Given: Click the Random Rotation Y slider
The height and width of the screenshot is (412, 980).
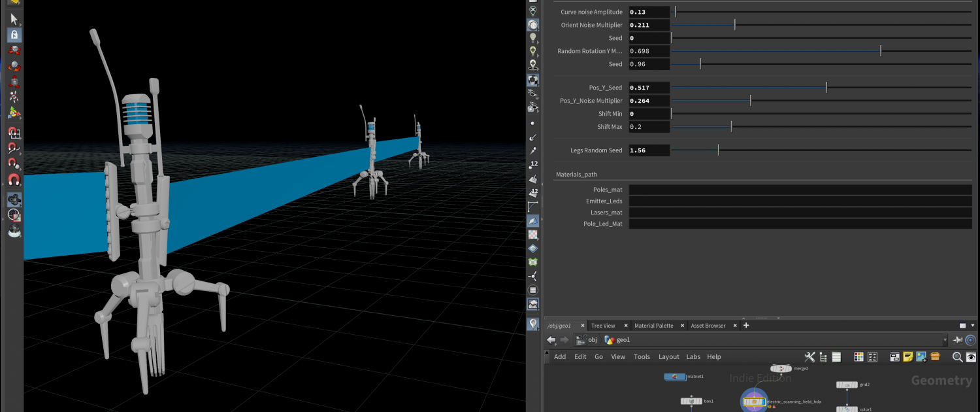Looking at the screenshot, I should (x=881, y=51).
